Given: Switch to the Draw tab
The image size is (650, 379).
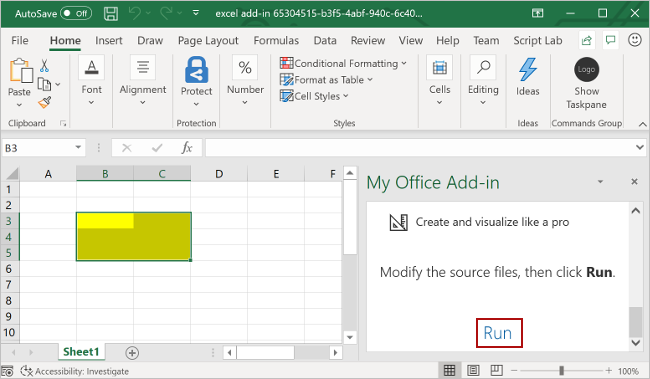Looking at the screenshot, I should pos(150,40).
